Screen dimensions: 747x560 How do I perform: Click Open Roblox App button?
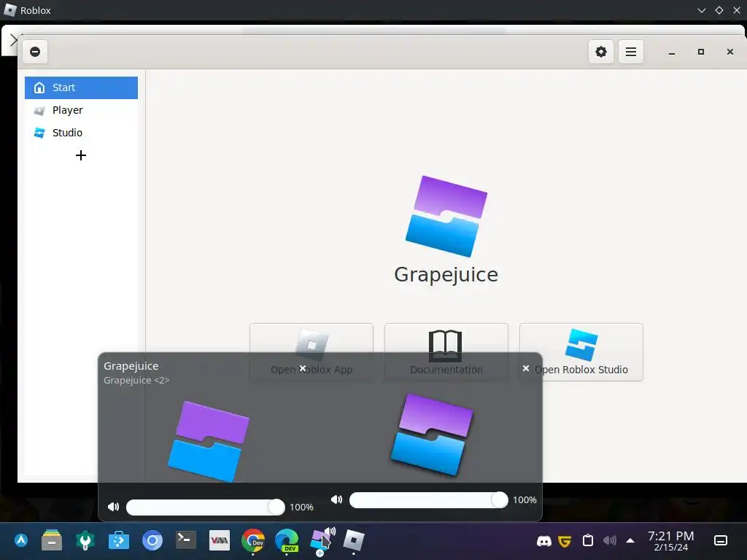311,352
